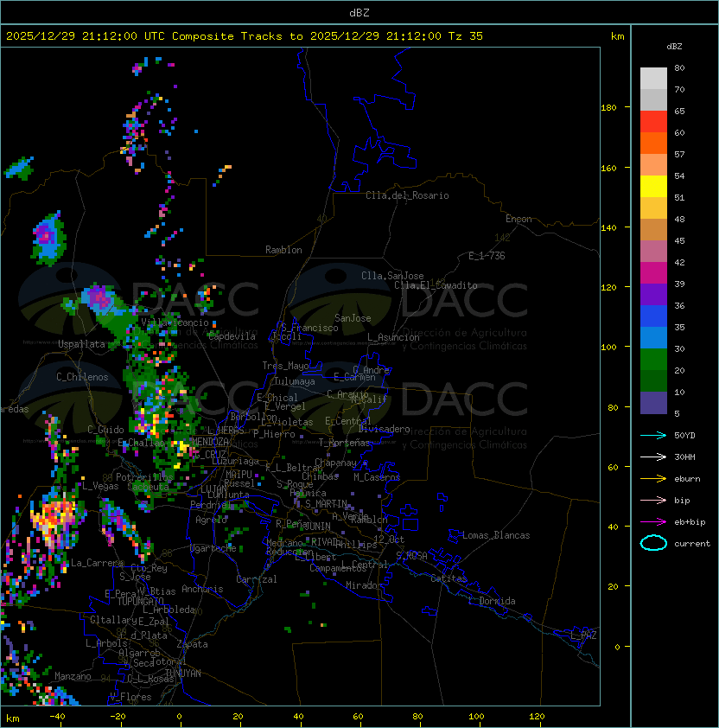Screen dimensions: 719x728
Task: Click the 'current' legend label
Action: pyautogui.click(x=692, y=544)
